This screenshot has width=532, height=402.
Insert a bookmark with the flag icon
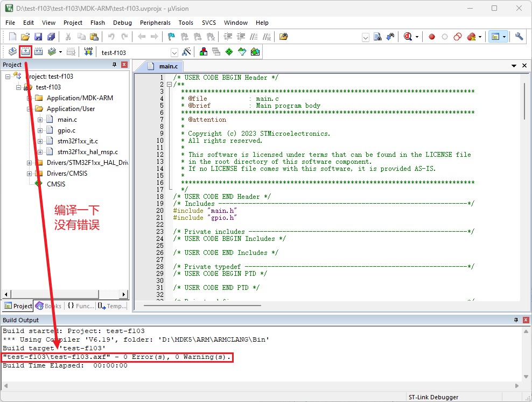[x=171, y=37]
